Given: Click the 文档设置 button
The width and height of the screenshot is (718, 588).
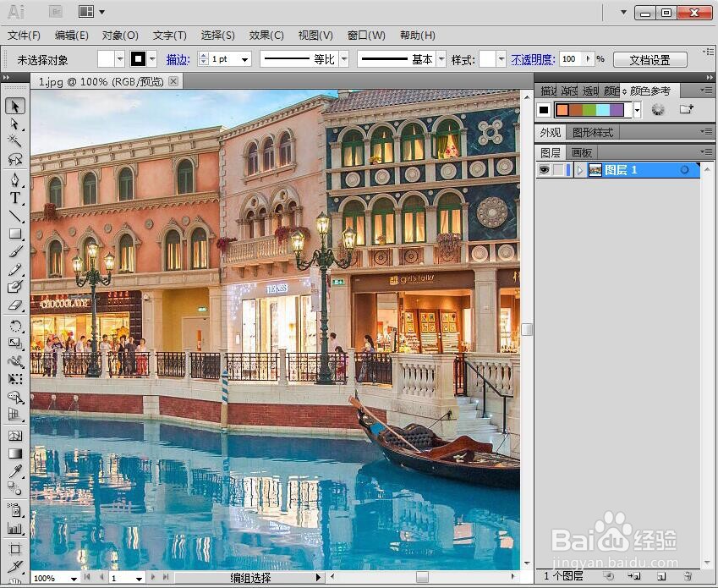Looking at the screenshot, I should point(649,59).
